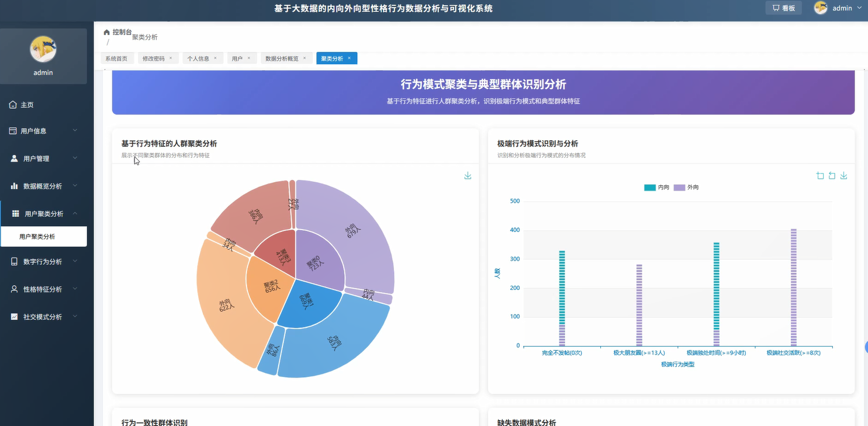Click the 极大朋友圈(>=13人) axis label
The height and width of the screenshot is (426, 868).
point(639,353)
